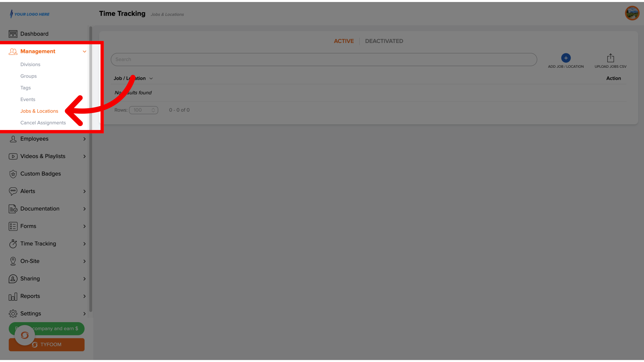Click the Dashboard sidebar icon
Screen dimensions: 644x362
tap(13, 34)
